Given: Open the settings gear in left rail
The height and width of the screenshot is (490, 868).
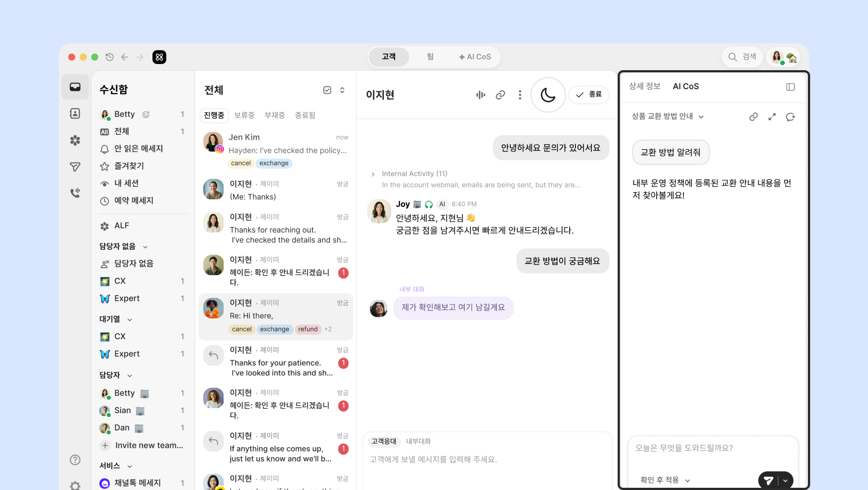Looking at the screenshot, I should point(75,486).
